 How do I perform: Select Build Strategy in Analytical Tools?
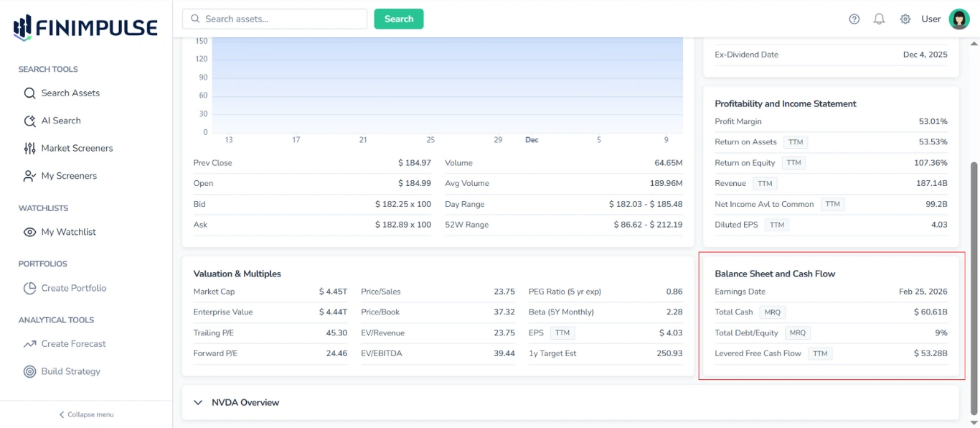[x=69, y=371]
